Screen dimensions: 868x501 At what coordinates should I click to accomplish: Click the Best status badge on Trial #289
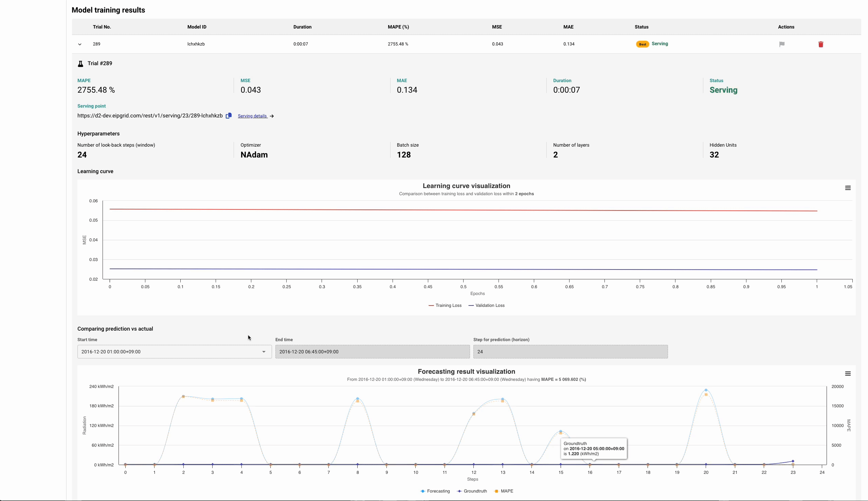pyautogui.click(x=643, y=44)
